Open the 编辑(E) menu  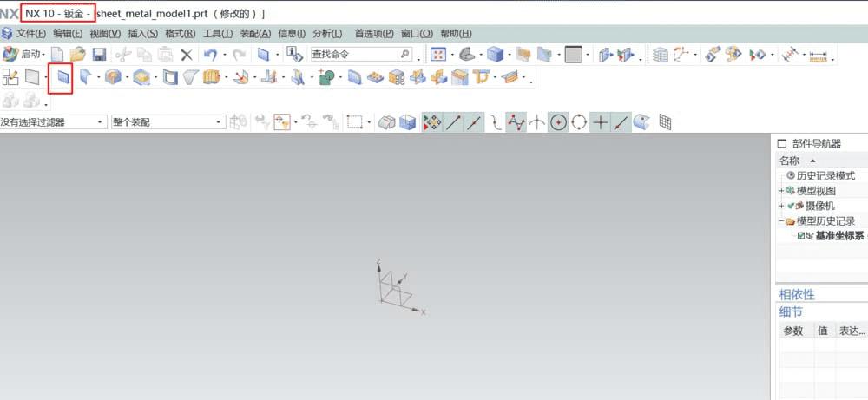pos(68,33)
